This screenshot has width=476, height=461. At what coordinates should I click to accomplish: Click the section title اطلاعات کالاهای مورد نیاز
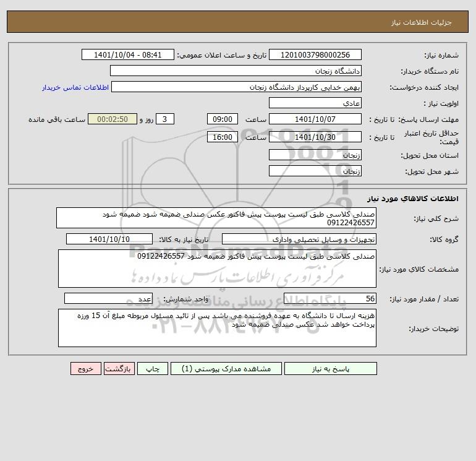[x=413, y=199]
